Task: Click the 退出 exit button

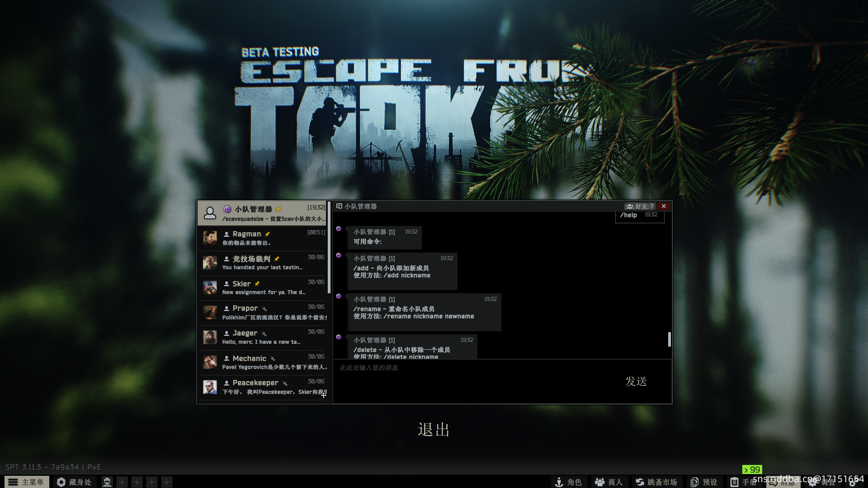Action: [434, 430]
